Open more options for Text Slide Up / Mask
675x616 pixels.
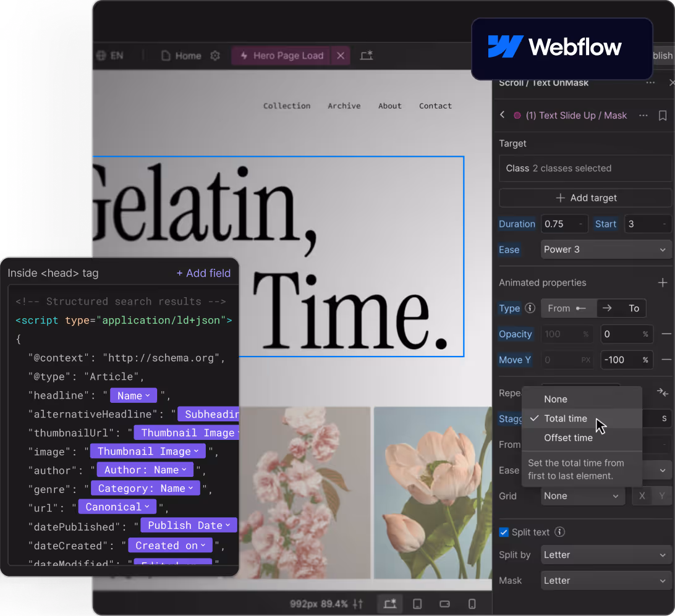pos(643,116)
